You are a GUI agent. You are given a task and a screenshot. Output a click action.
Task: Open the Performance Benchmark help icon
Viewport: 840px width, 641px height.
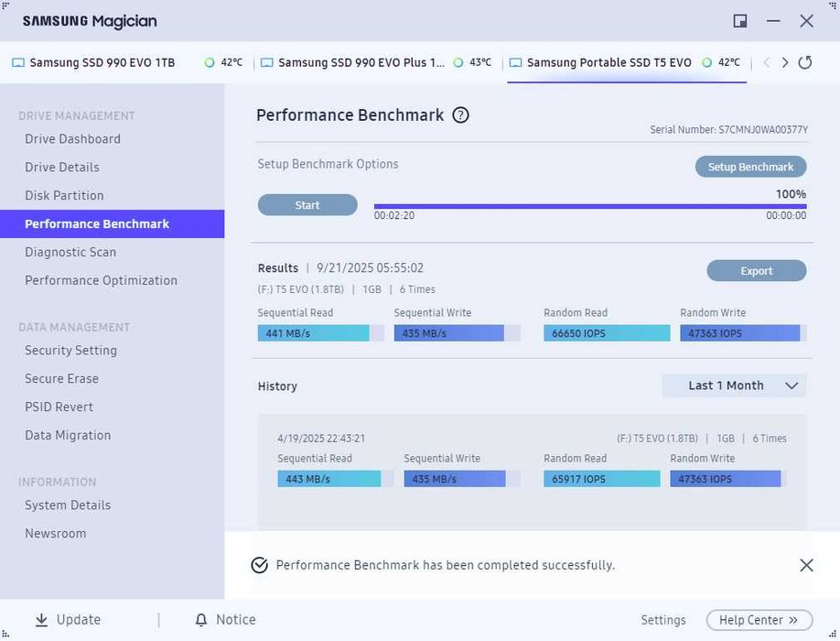coord(460,115)
